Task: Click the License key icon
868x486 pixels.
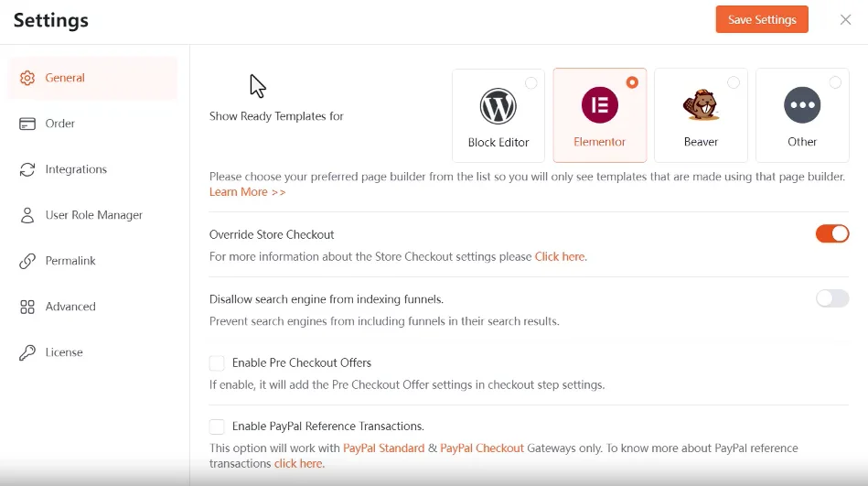Action: (x=27, y=352)
